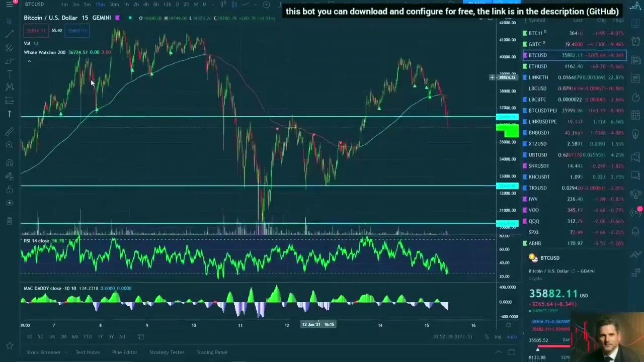Select the 5m timeframe
Screen dimensions: 644x362
click(x=87, y=5)
